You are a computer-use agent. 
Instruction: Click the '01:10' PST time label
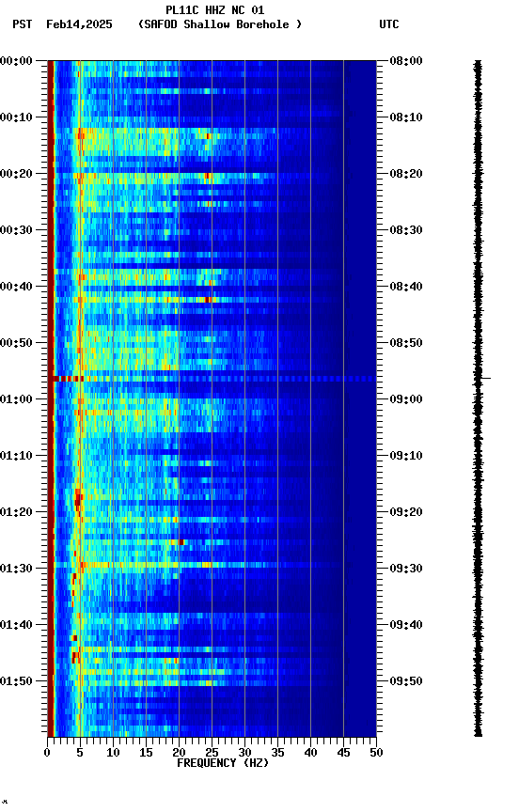coord(16,456)
